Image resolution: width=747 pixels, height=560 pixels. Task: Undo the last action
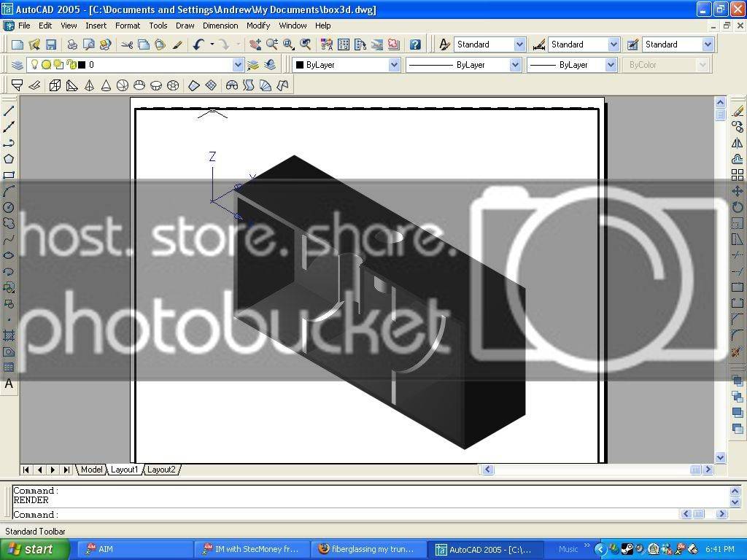click(198, 44)
